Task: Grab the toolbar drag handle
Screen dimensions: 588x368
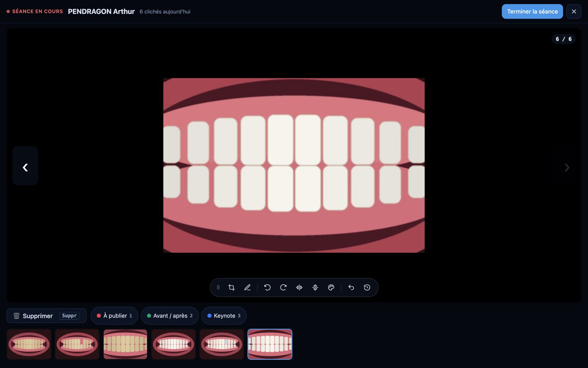Action: pos(218,287)
